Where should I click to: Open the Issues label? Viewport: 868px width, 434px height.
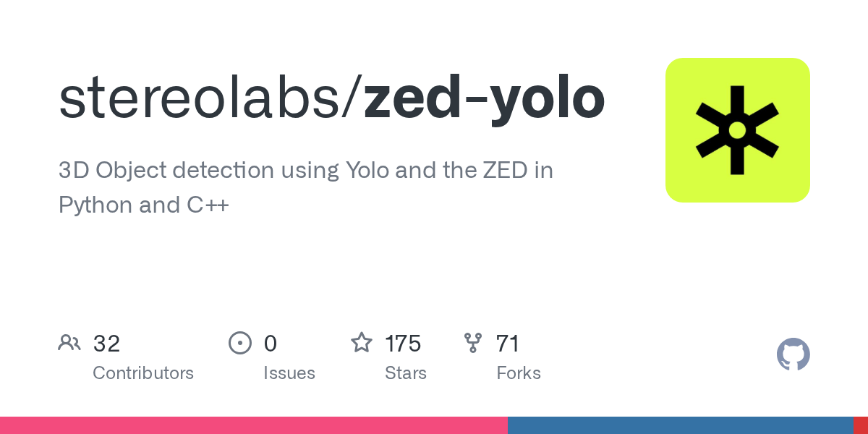coord(289,373)
